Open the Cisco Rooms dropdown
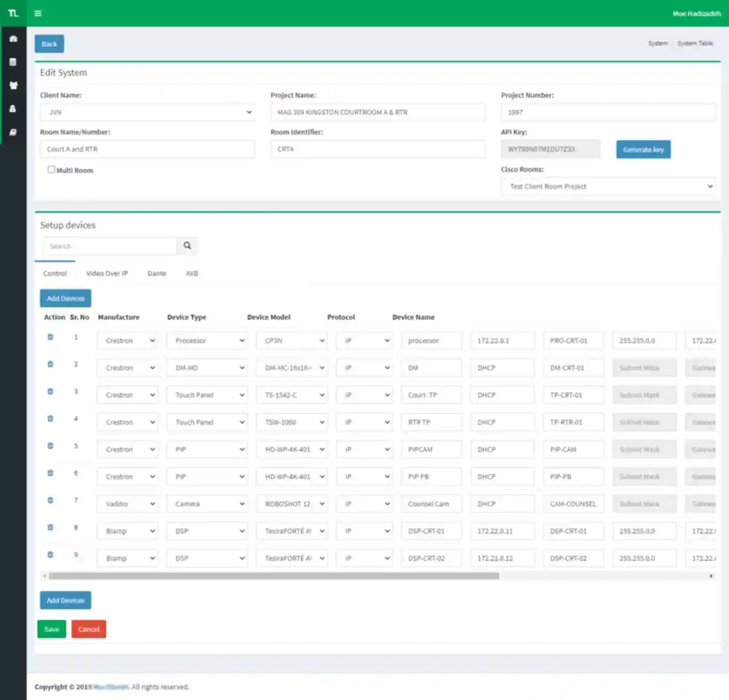This screenshot has width=729, height=700. [608, 187]
